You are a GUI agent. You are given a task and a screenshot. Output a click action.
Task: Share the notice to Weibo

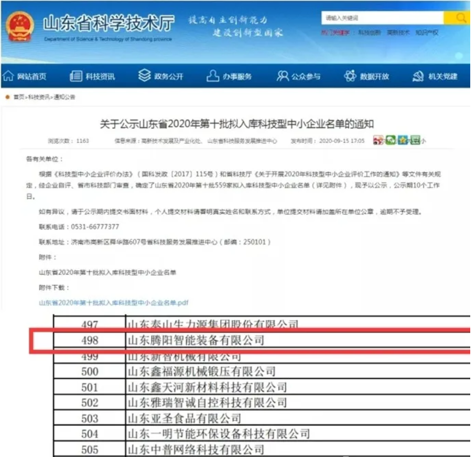coord(378,140)
